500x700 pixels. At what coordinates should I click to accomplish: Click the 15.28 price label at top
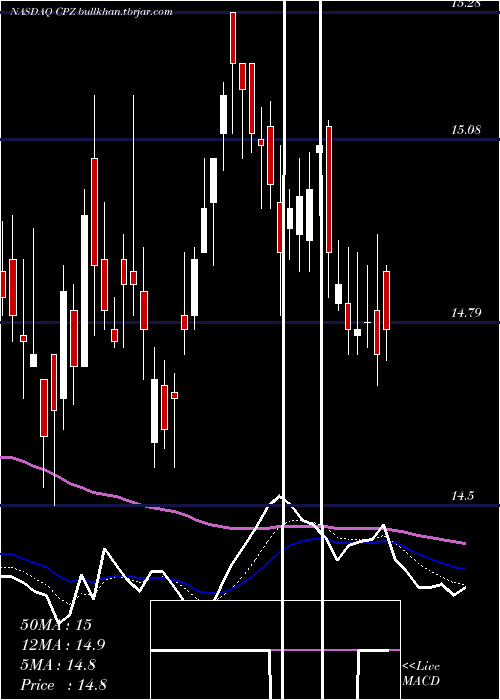tap(466, 4)
